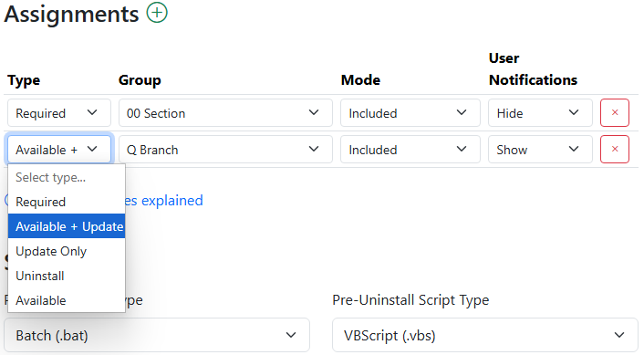Open the Group dropdown showing 00 Section
This screenshot has width=644, height=355.
[225, 112]
